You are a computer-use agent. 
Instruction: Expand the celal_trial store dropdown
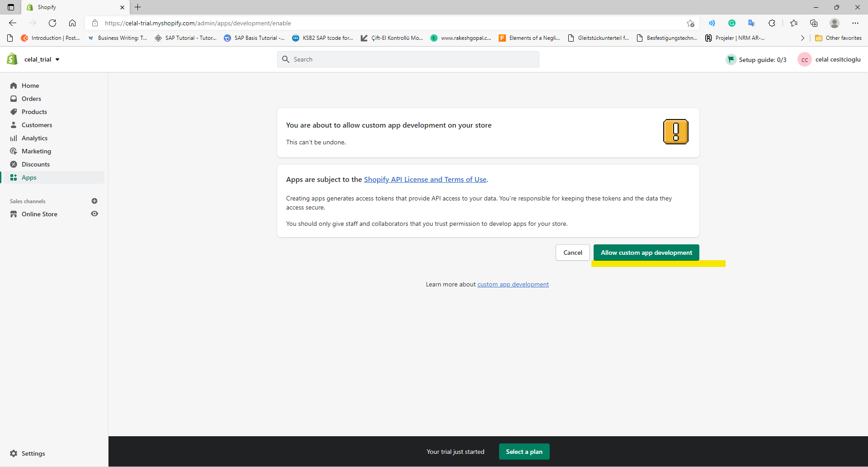click(42, 59)
